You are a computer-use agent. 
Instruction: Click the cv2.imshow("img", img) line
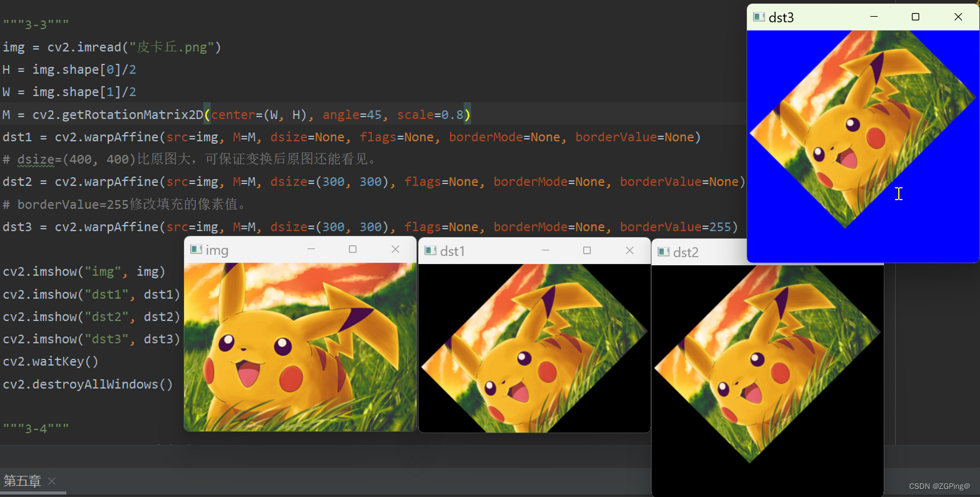[84, 271]
